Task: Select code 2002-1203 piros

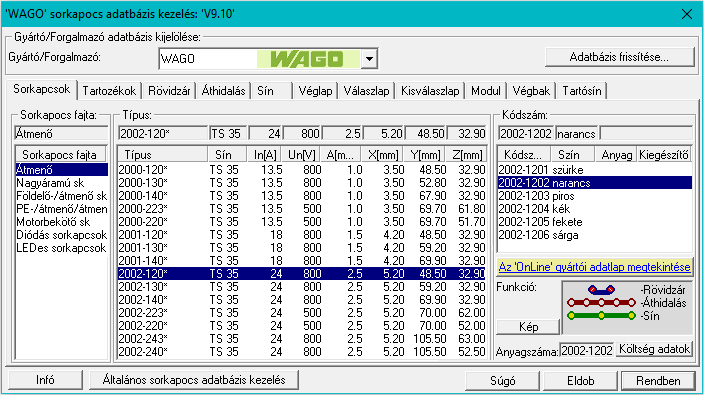Action: [595, 196]
